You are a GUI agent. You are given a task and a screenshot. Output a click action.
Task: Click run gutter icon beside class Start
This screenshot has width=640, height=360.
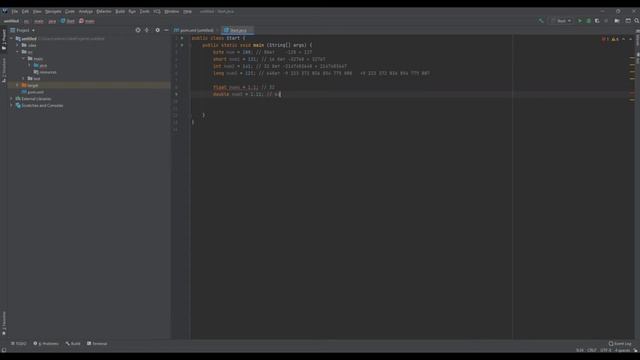tap(182, 38)
